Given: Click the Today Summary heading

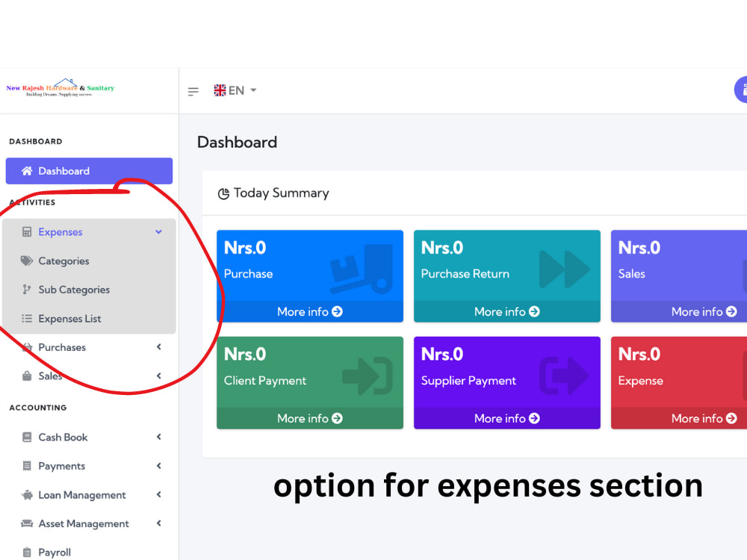Looking at the screenshot, I should (x=281, y=193).
